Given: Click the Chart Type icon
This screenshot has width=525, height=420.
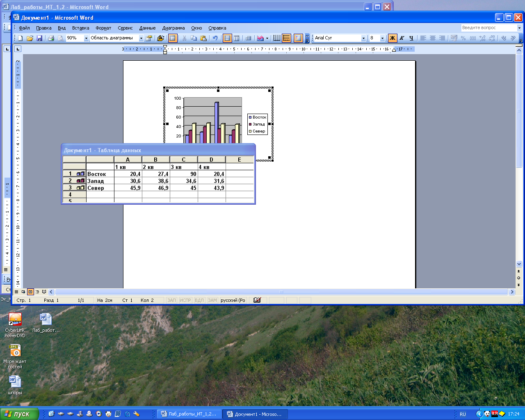Looking at the screenshot, I should click(260, 38).
